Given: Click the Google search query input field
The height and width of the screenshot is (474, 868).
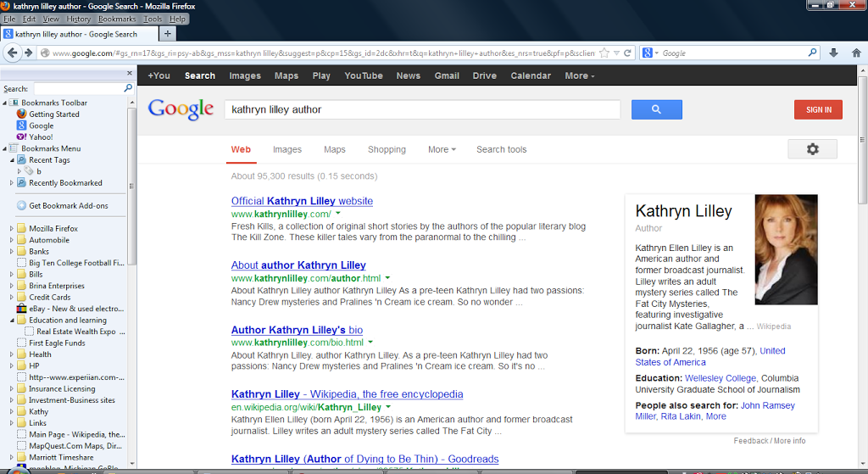Looking at the screenshot, I should click(422, 109).
